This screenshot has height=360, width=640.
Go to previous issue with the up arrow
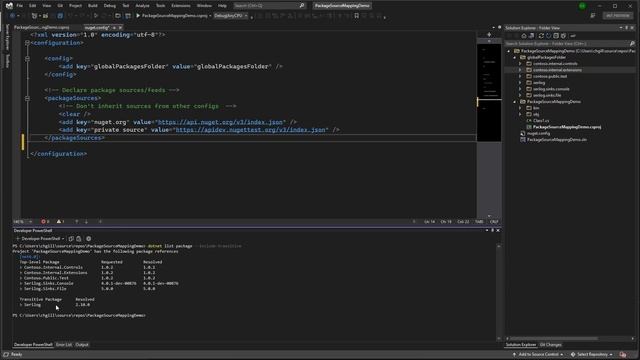coord(76,222)
